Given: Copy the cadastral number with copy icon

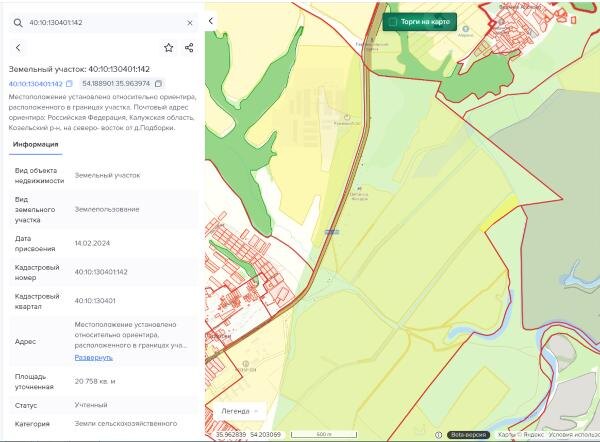Looking at the screenshot, I should (69, 83).
